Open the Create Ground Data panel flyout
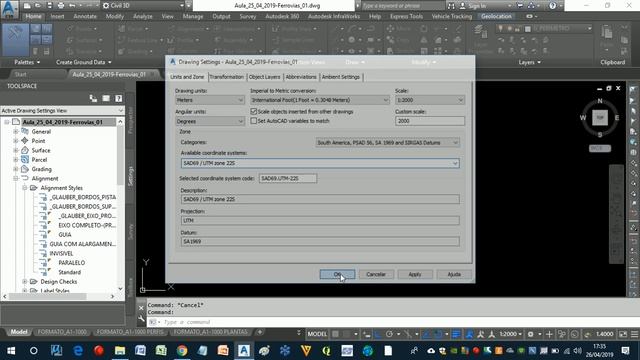The image size is (640, 360). click(84, 62)
